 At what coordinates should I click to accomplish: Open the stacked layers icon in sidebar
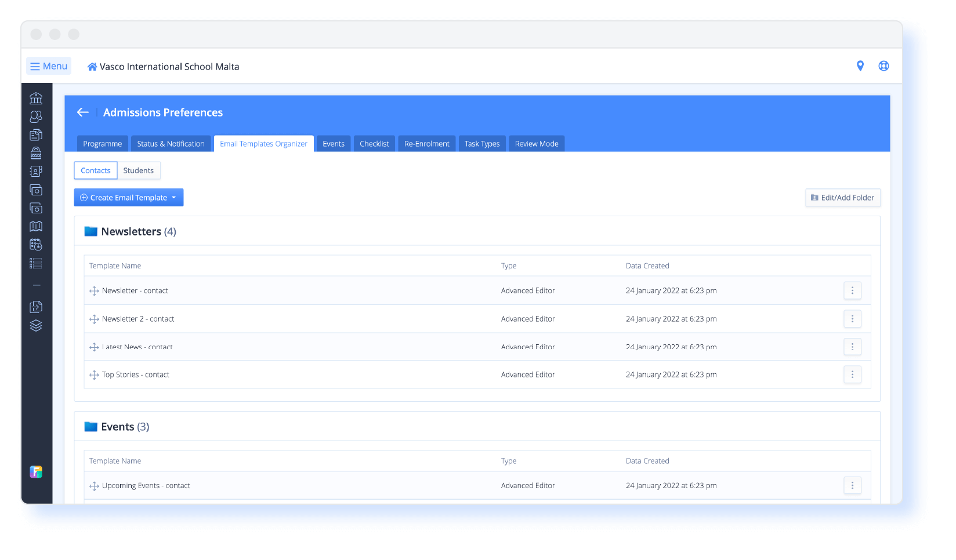[x=36, y=326]
